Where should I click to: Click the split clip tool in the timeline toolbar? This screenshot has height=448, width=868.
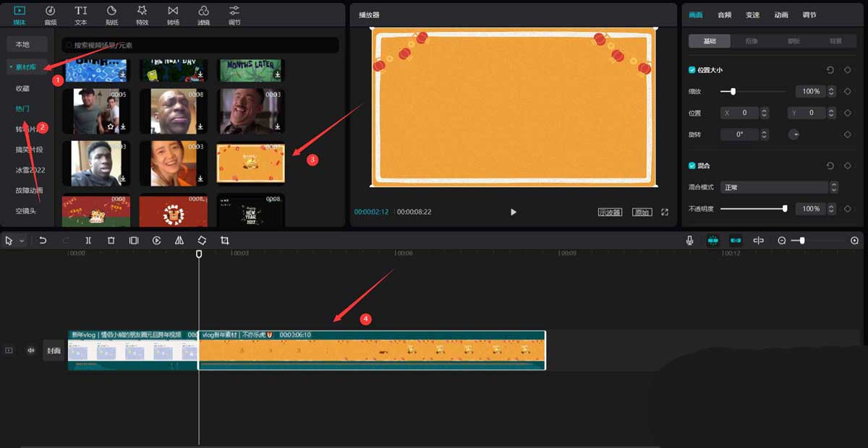(88, 241)
